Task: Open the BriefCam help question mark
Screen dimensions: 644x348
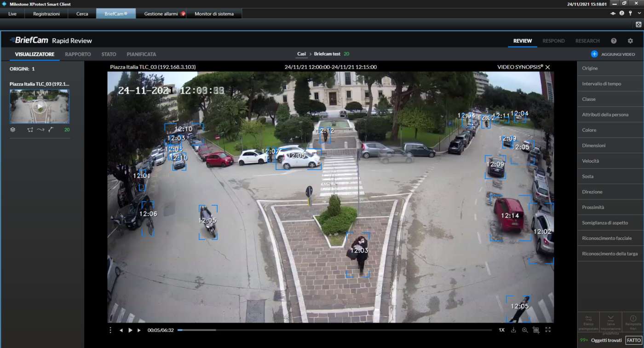Action: [x=614, y=41]
